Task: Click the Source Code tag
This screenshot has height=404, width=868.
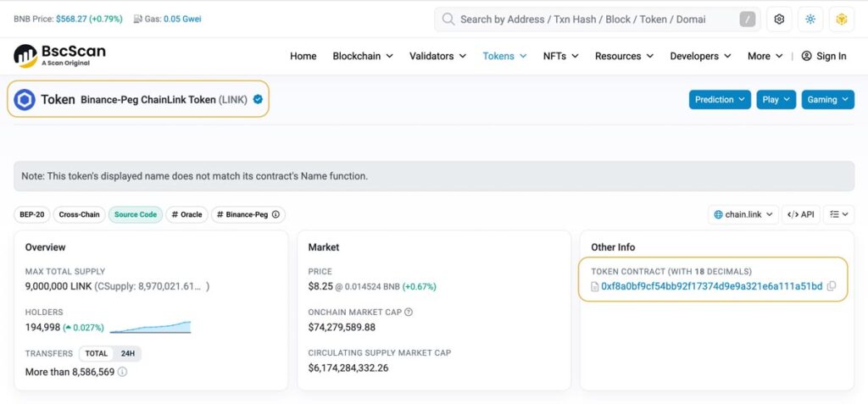Action: pos(136,215)
